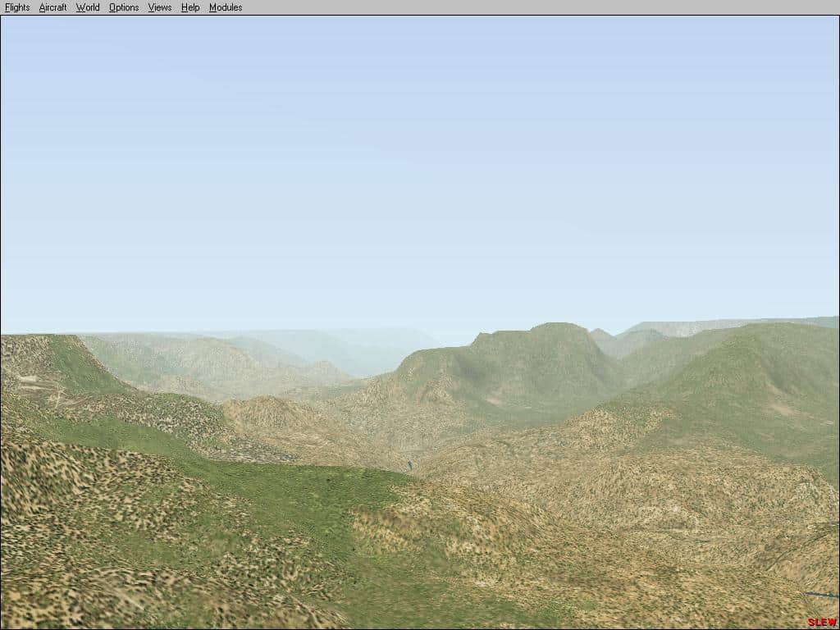This screenshot has width=840, height=630.
Task: Click the small blue river in valley center
Action: [x=410, y=465]
